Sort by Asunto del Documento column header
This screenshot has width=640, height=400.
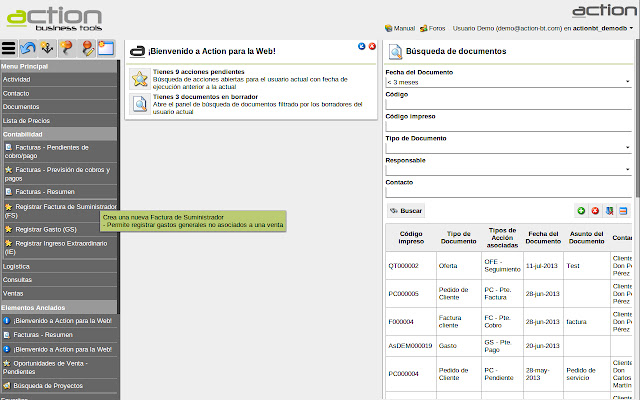point(587,238)
